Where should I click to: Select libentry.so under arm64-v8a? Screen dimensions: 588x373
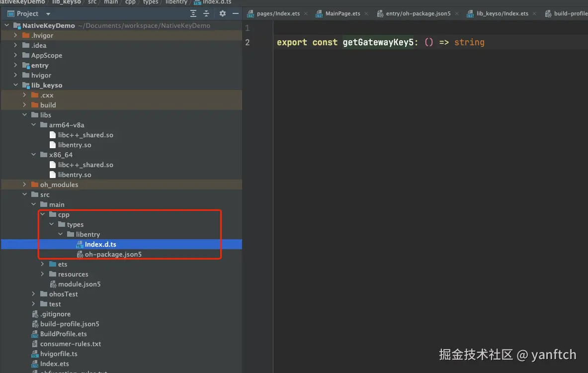[x=75, y=144]
